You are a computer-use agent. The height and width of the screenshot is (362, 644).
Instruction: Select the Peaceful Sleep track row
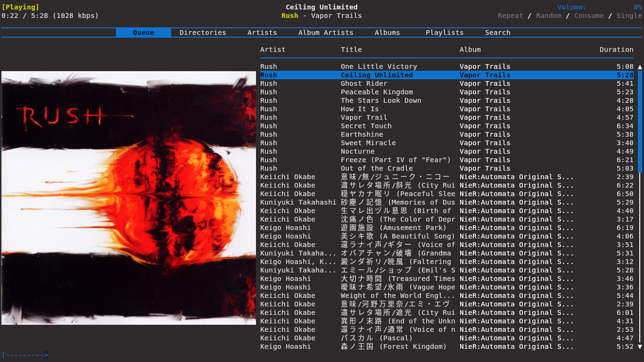click(447, 194)
